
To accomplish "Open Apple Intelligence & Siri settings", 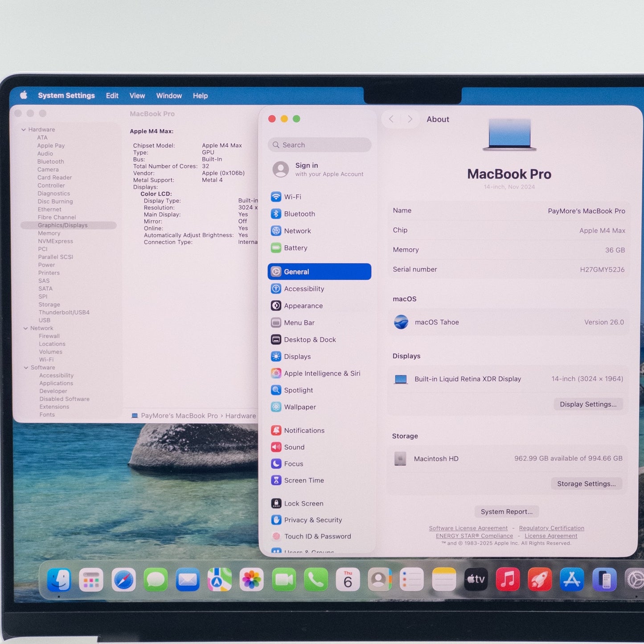I will point(322,373).
